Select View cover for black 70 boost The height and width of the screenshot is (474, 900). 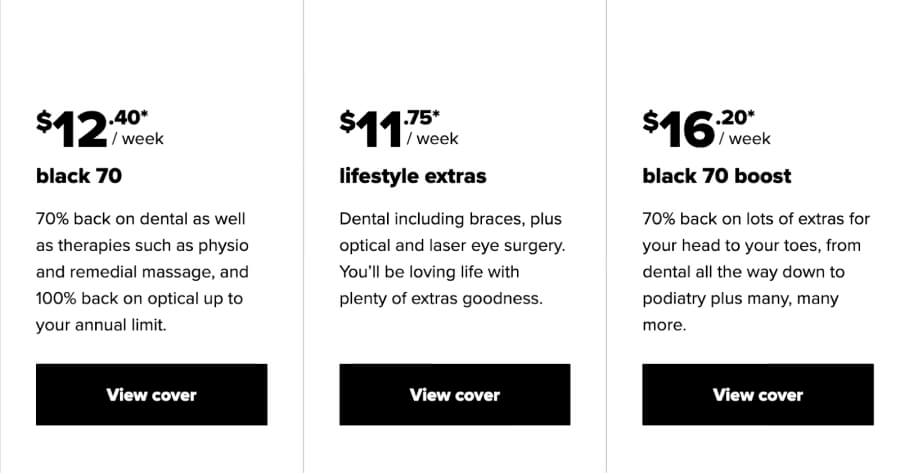pos(758,395)
